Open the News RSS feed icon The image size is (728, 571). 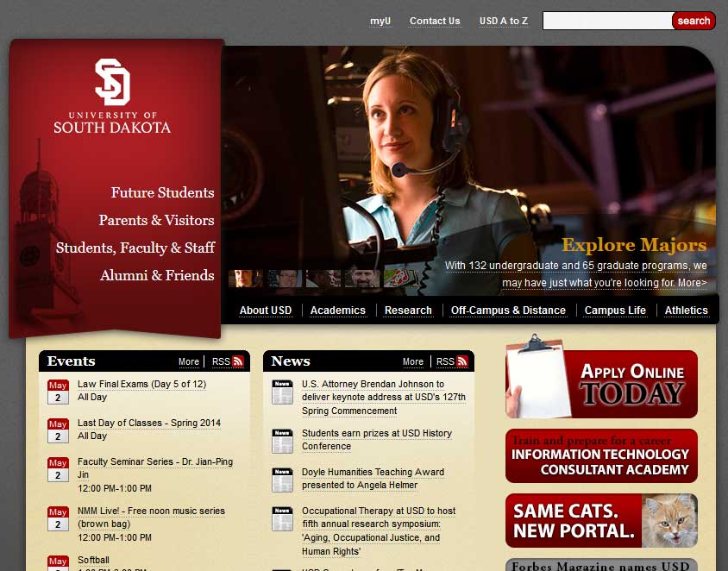point(462,361)
